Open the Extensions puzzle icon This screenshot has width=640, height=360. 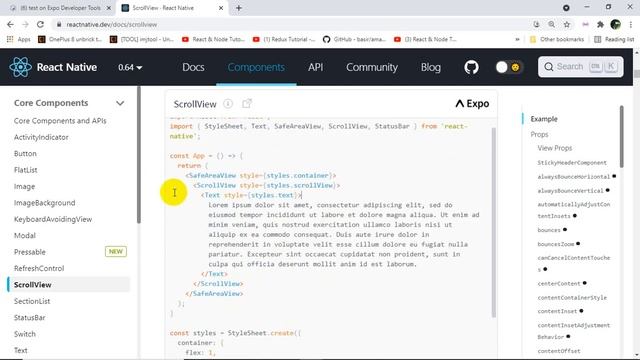600,24
